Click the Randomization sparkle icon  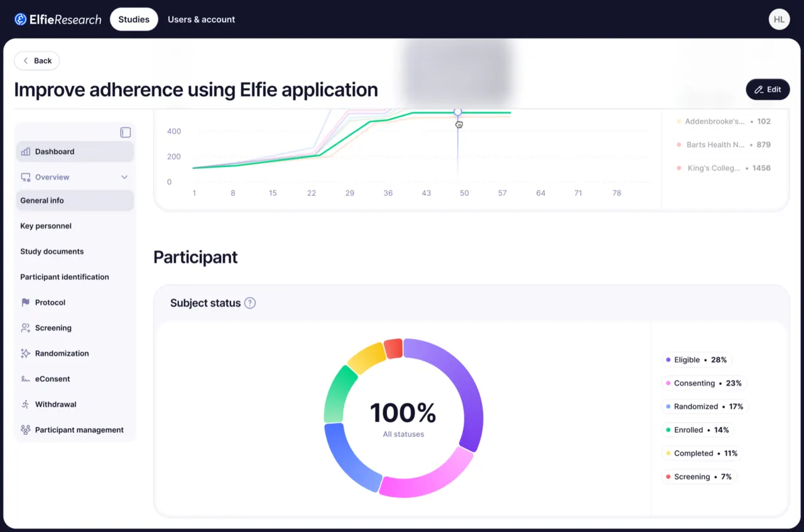tap(26, 354)
